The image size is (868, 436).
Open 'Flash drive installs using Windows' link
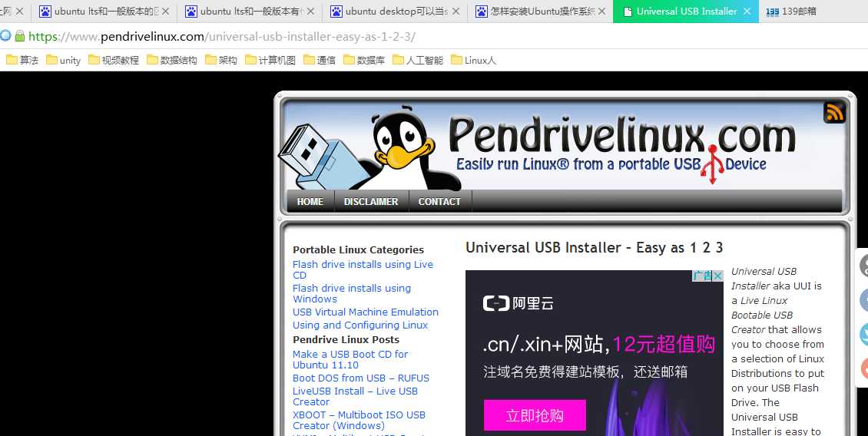[352, 293]
